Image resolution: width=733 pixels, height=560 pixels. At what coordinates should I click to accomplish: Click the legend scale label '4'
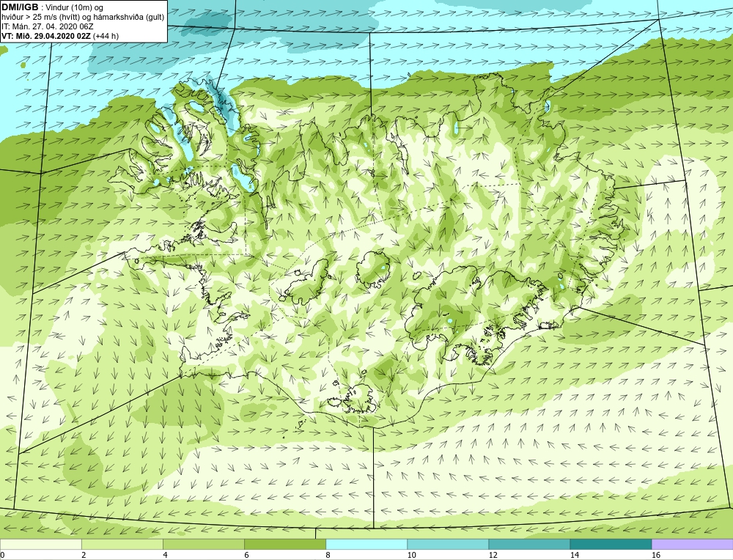(x=165, y=555)
